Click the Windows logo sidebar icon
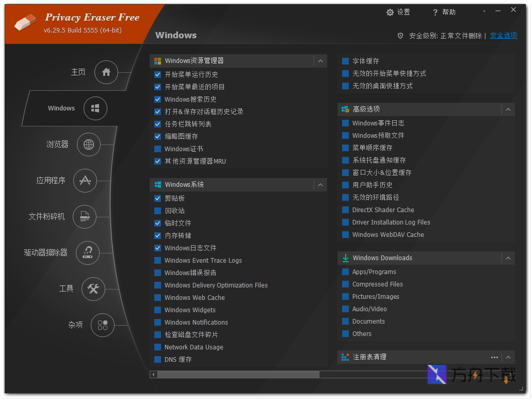This screenshot has height=400, width=532. [95, 108]
